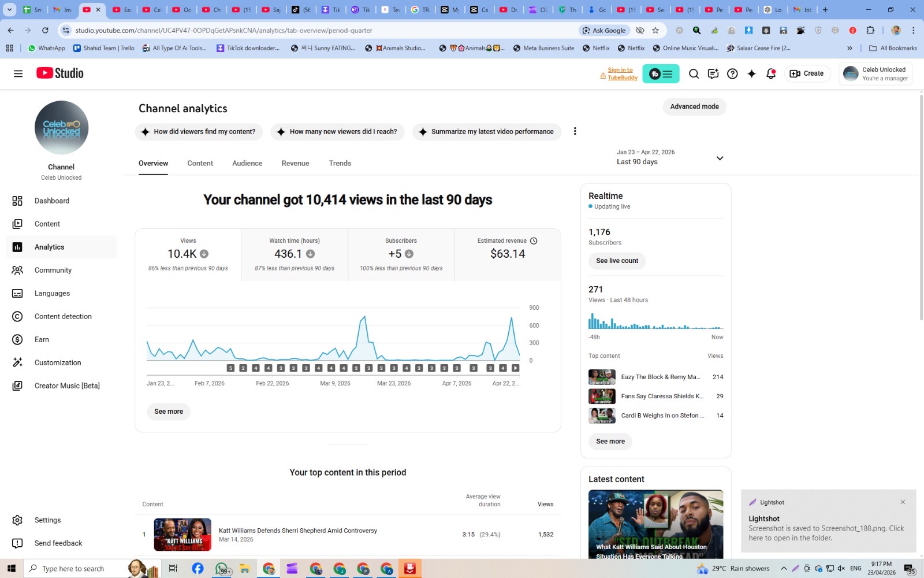Open the Help question mark icon
The image size is (924, 578).
pyautogui.click(x=732, y=73)
